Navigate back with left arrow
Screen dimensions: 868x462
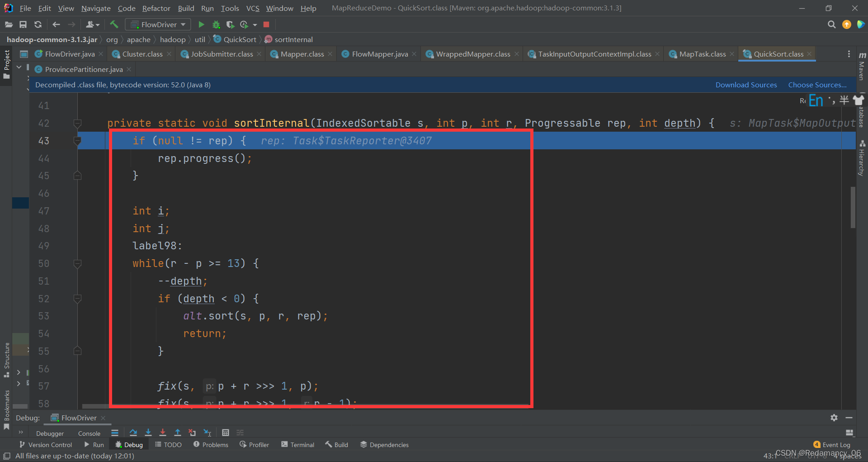click(x=56, y=24)
